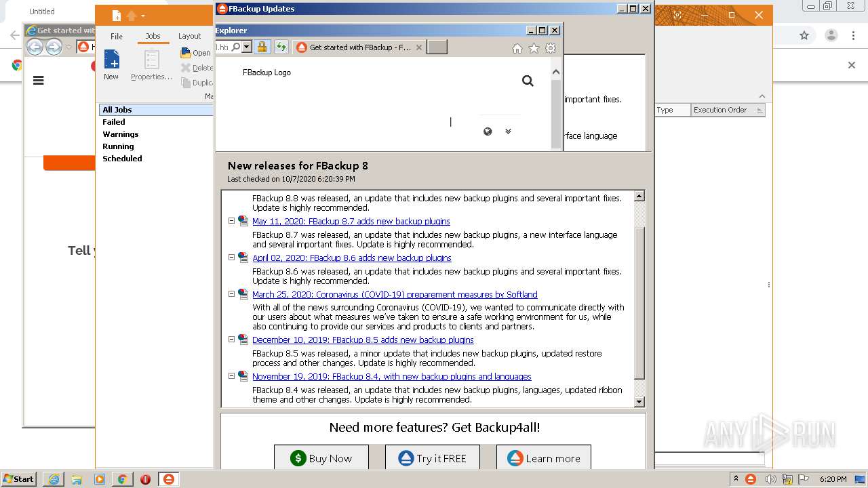Open the FBackup 8.4 new plugins and languages link
The height and width of the screenshot is (488, 868).
(x=392, y=377)
